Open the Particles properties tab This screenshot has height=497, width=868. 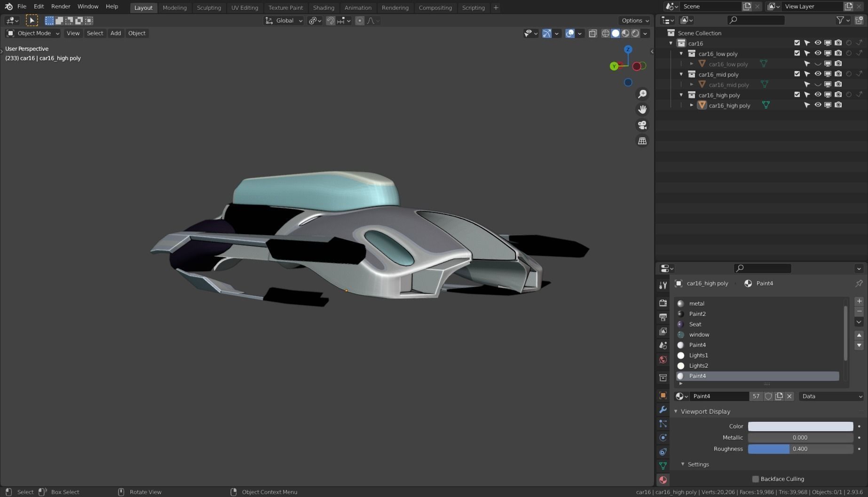[663, 424]
